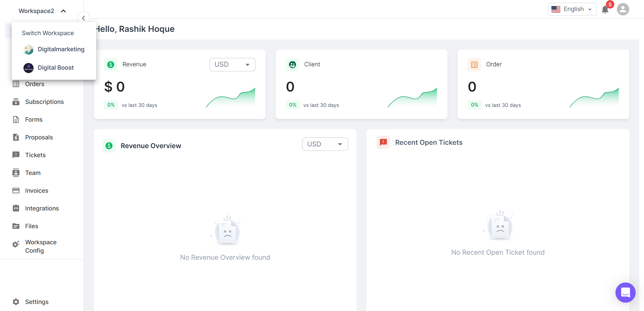644x311 pixels.
Task: Switch to the Digitalmarketing workspace
Action: coord(61,49)
